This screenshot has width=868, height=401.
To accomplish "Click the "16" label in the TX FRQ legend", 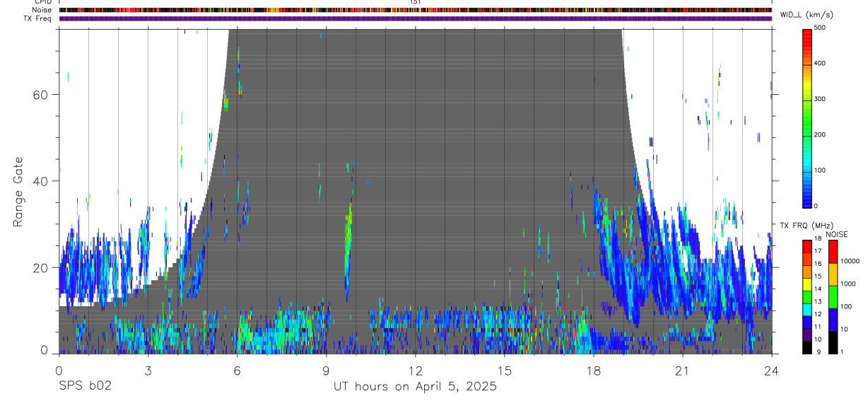I will click(817, 264).
